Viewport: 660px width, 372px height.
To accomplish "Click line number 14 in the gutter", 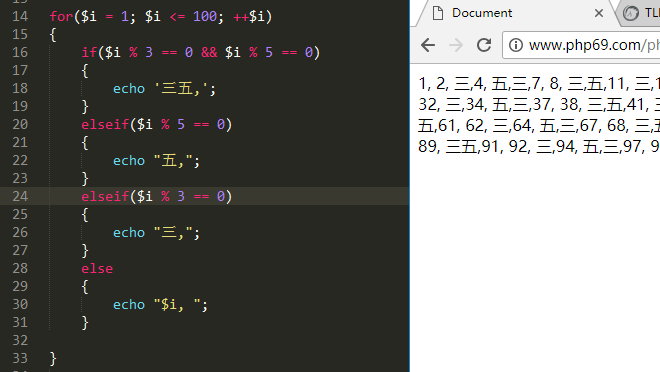I will coord(20,16).
